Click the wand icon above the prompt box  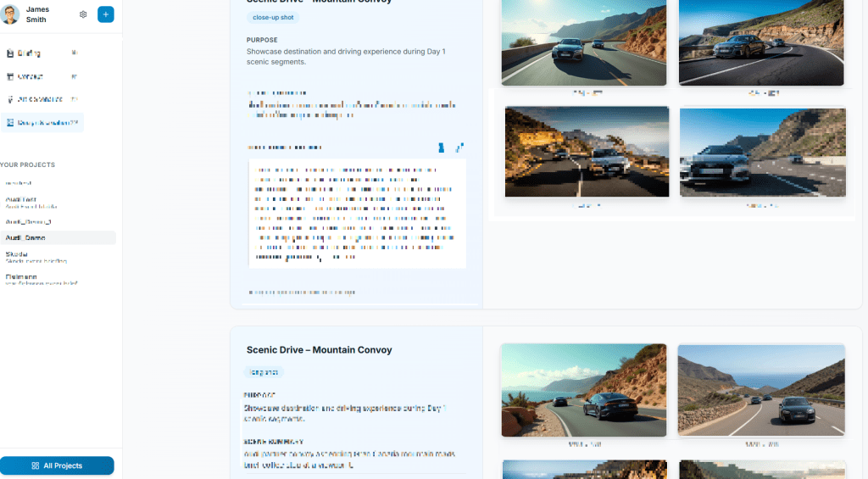(459, 148)
